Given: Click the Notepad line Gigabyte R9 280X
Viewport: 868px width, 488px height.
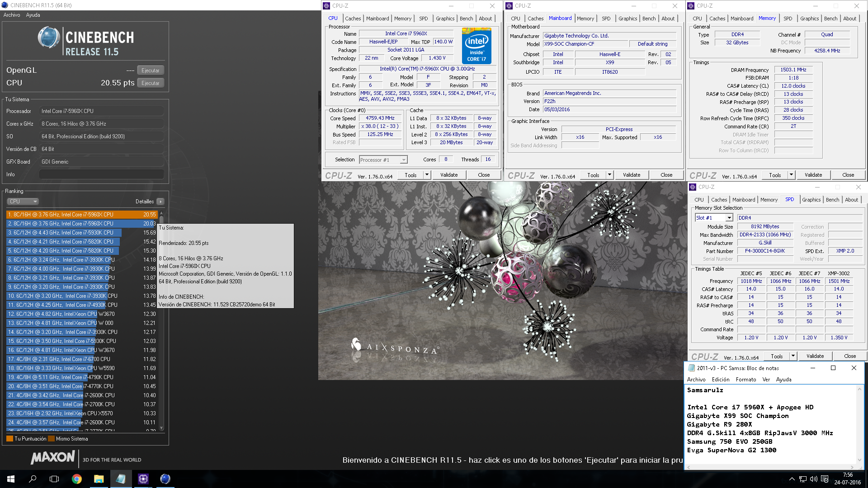Looking at the screenshot, I should pos(719,424).
